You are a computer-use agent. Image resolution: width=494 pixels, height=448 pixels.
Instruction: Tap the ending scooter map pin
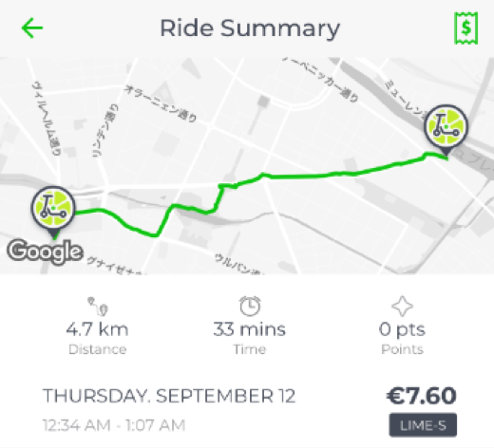point(446,130)
